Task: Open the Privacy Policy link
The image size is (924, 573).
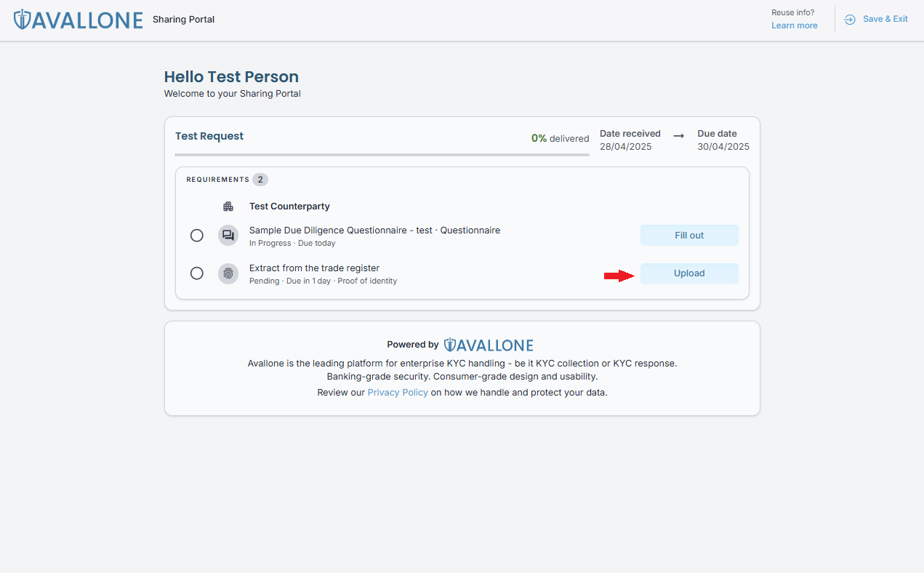Action: 398,392
